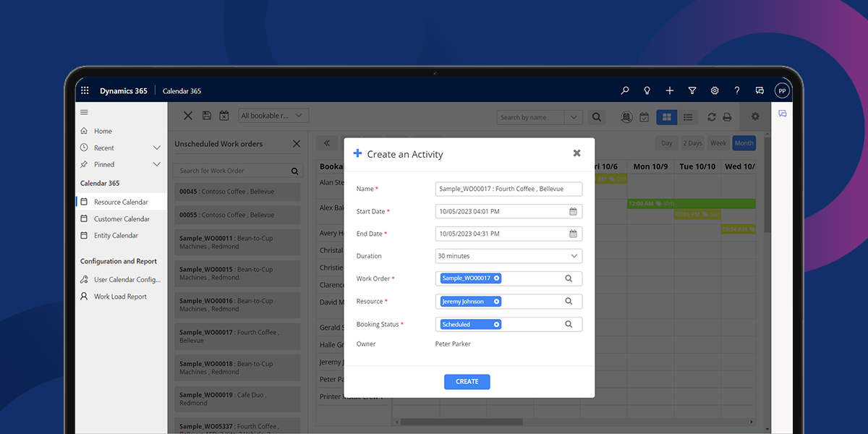Close the Create an Activity dialog

576,153
